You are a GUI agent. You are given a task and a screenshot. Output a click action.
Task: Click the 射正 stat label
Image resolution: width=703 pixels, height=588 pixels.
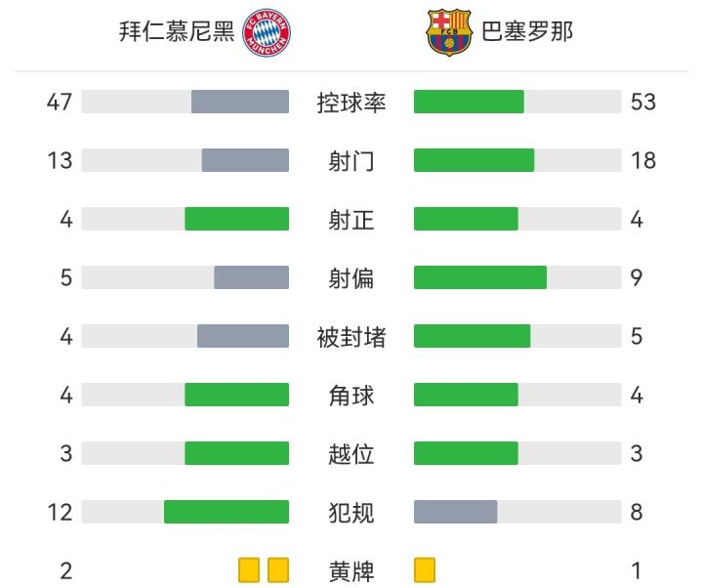351,219
